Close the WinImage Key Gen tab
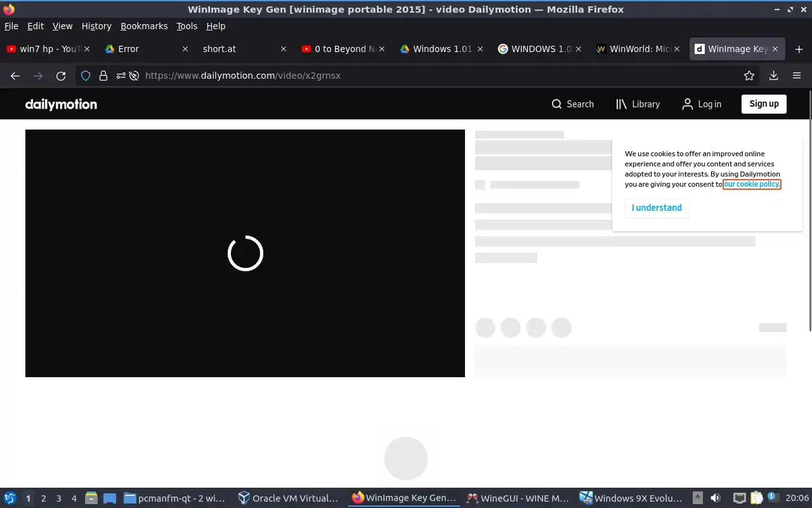812x508 pixels. point(775,49)
